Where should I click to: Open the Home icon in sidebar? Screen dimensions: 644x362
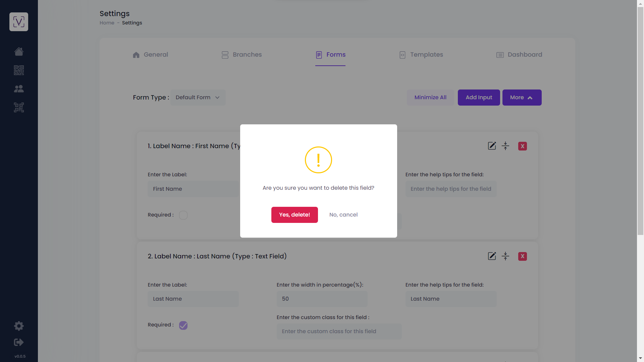pyautogui.click(x=19, y=51)
